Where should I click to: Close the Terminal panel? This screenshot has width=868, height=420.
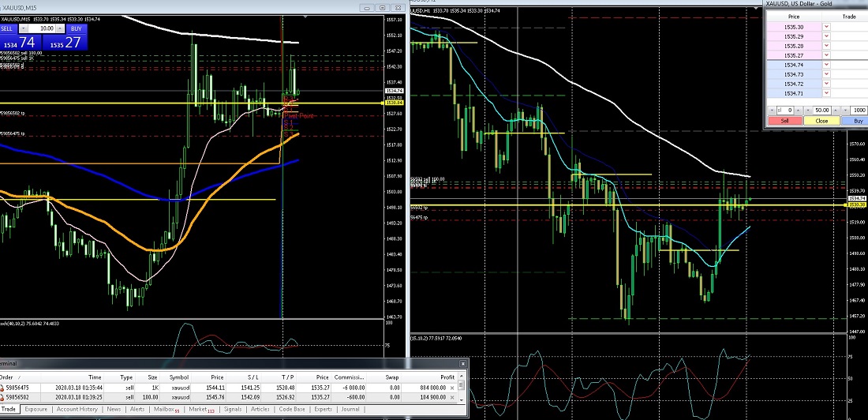(x=462, y=363)
